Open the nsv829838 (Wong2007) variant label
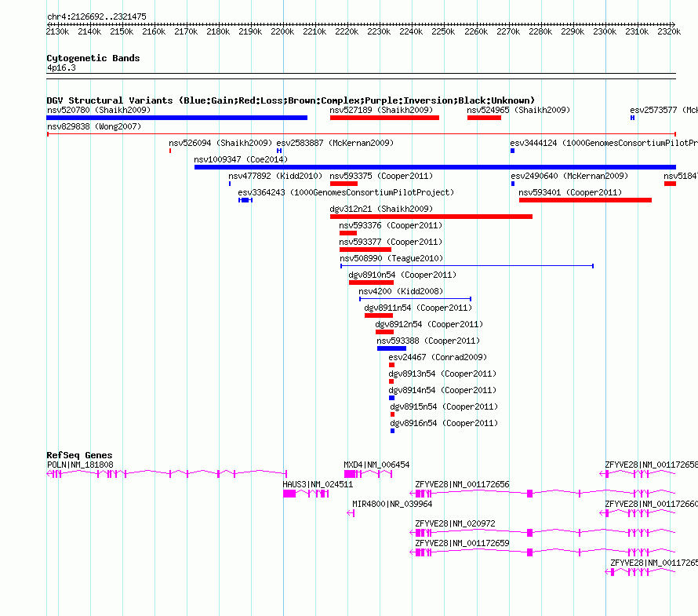 pos(94,126)
